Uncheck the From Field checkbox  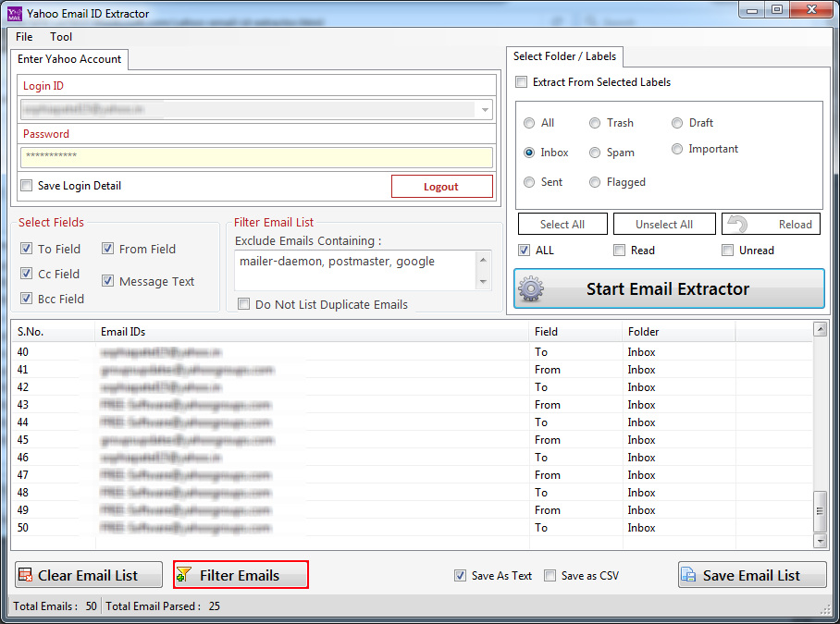pyautogui.click(x=107, y=249)
